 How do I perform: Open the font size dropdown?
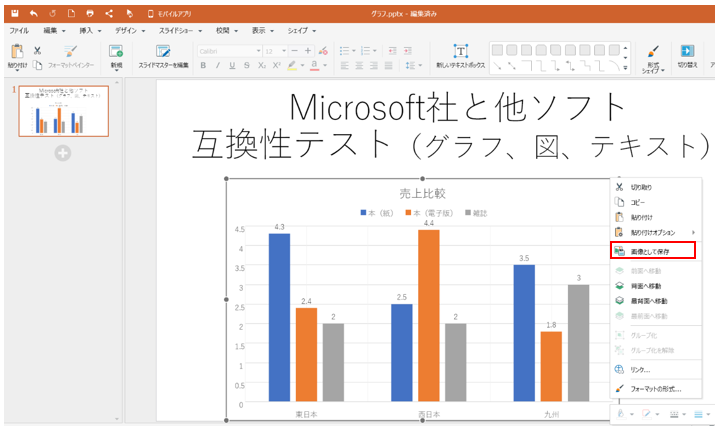click(x=276, y=50)
